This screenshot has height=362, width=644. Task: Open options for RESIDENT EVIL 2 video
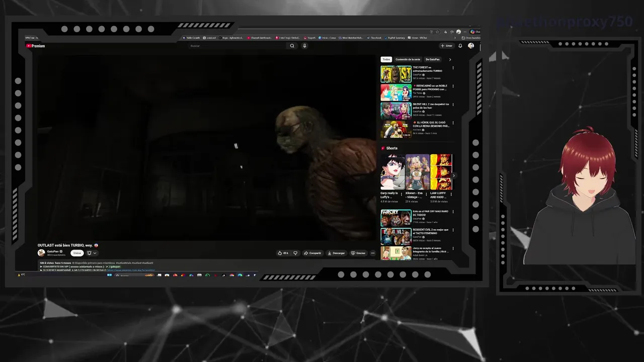click(453, 230)
